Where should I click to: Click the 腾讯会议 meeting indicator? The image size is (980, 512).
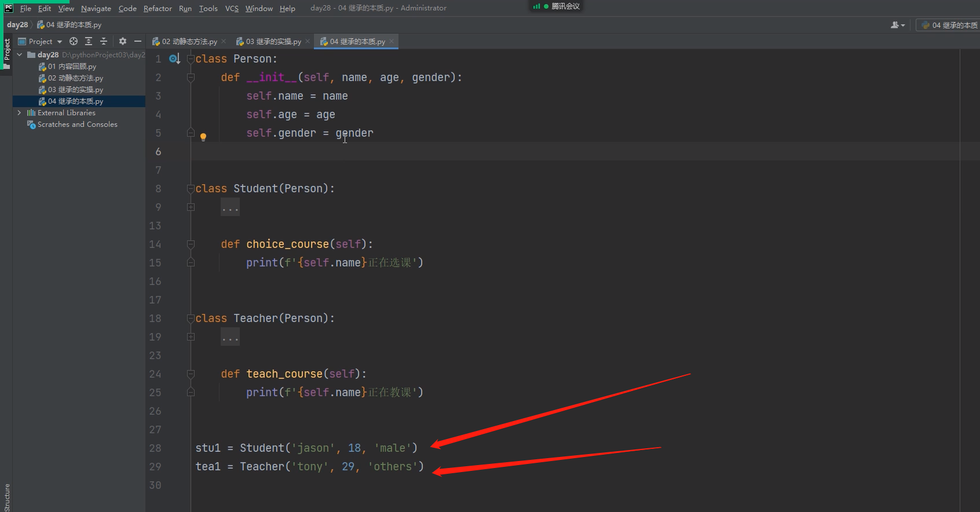point(556,6)
